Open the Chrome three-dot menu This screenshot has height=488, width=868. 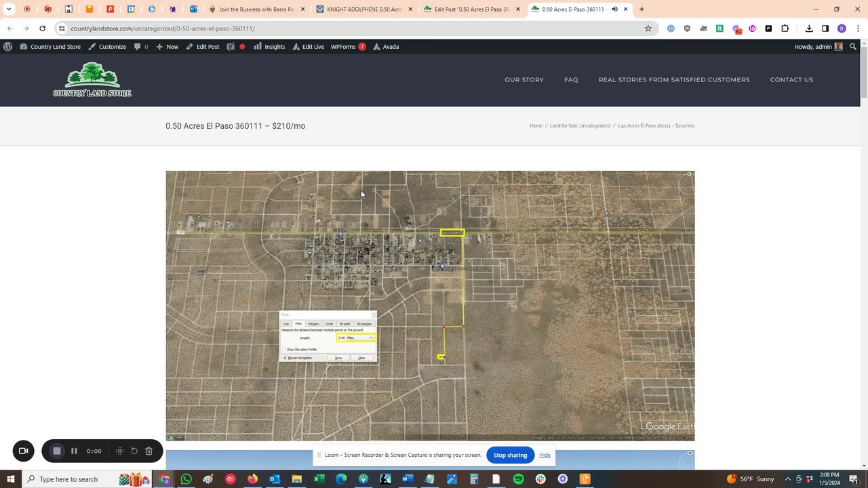point(858,28)
